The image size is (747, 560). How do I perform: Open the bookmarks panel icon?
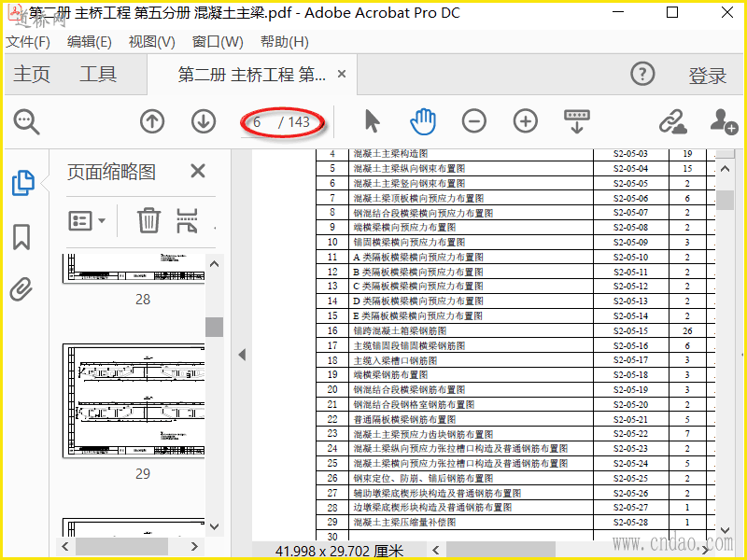pos(21,237)
